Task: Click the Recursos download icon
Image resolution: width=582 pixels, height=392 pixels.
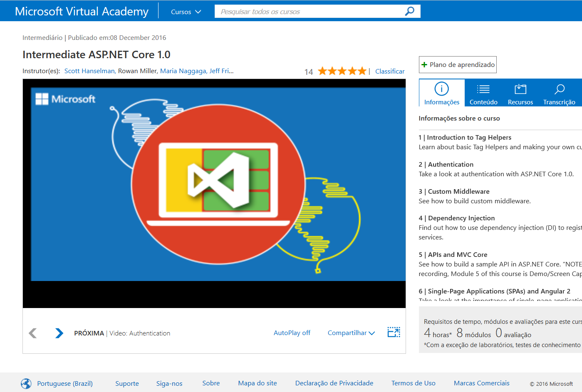Action: [x=520, y=89]
